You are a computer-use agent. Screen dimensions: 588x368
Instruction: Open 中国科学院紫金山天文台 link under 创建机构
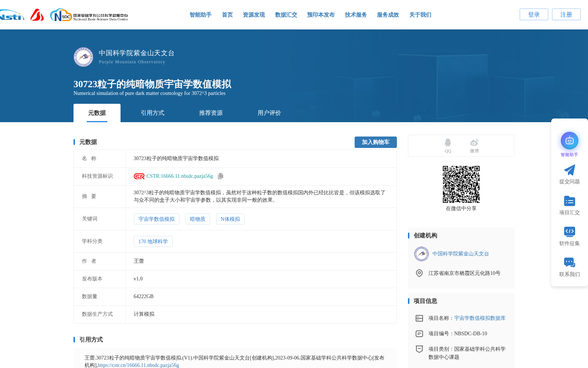461,254
